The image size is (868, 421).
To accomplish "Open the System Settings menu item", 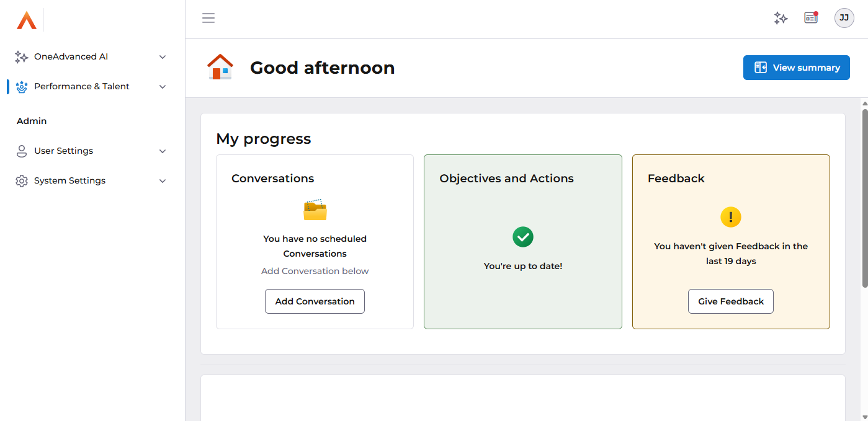I will point(69,181).
